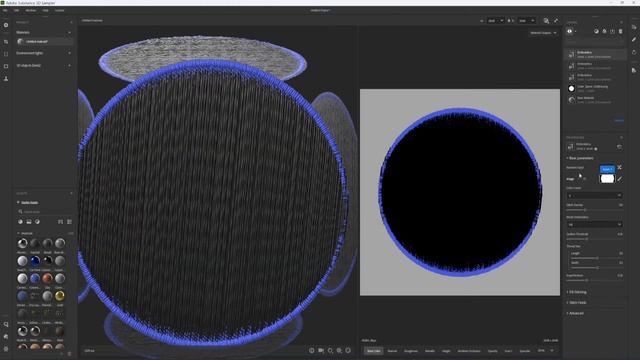Select the third Embroidery layer

tap(596, 77)
